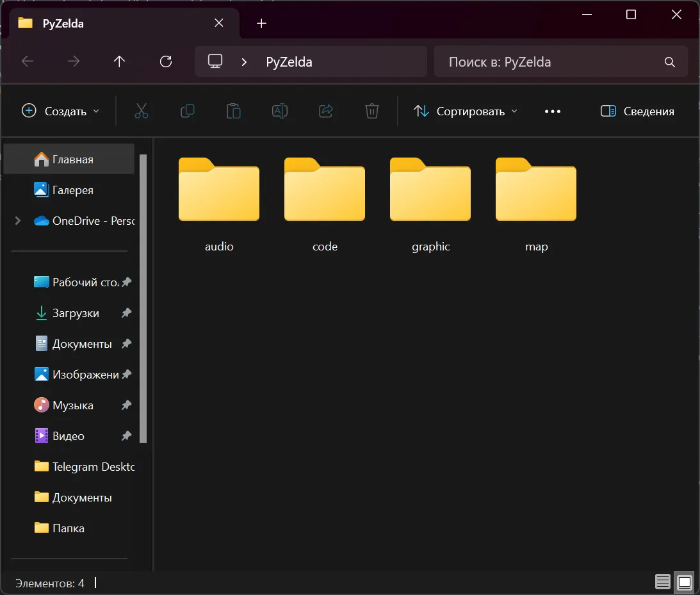Refresh the PyZelda folder view
Viewport: 700px width, 595px height.
point(166,61)
